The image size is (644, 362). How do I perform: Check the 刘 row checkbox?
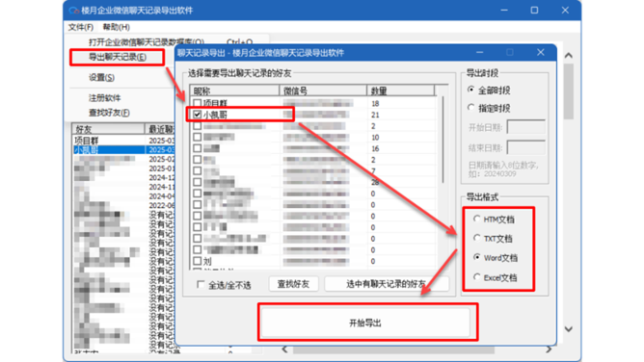click(197, 261)
